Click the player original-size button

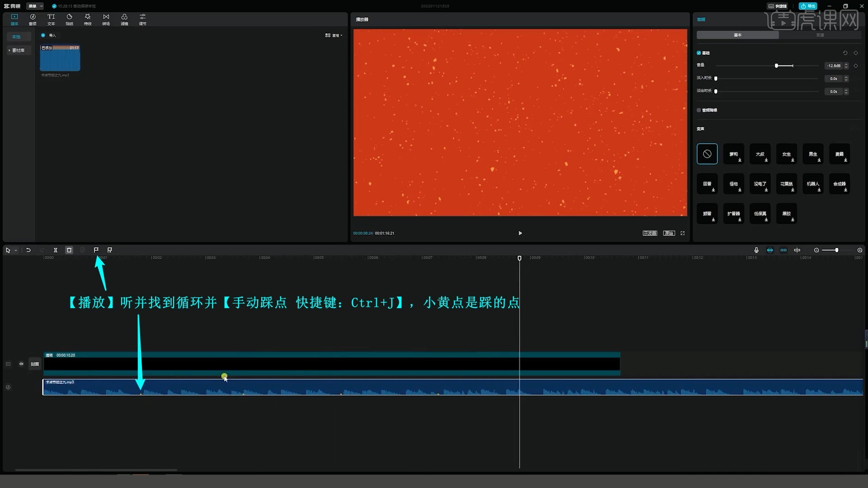coord(669,233)
